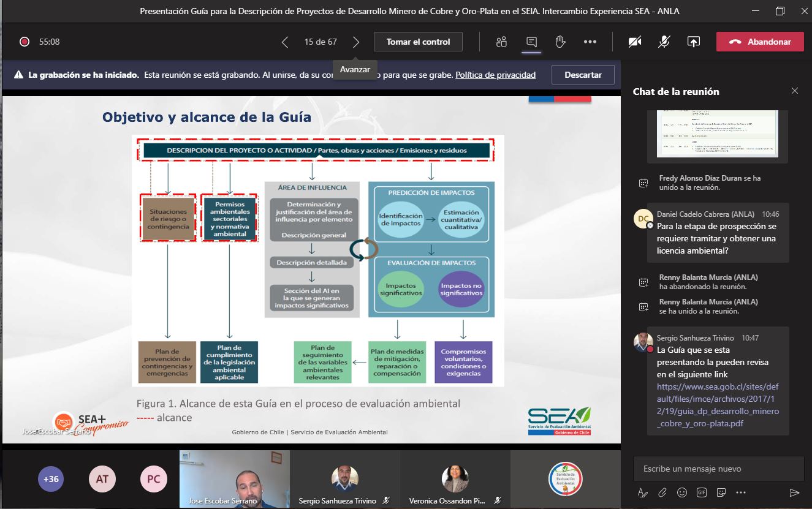
Task: Send the chat message arrow icon
Action: coord(794,492)
